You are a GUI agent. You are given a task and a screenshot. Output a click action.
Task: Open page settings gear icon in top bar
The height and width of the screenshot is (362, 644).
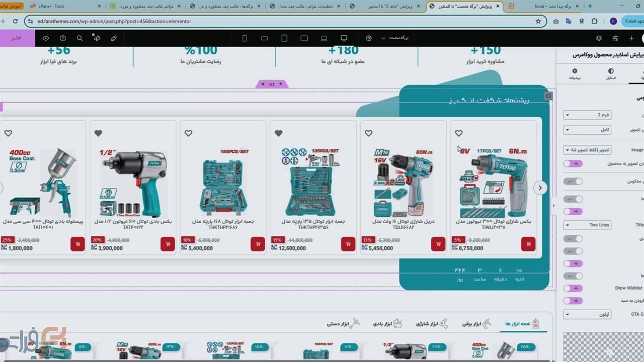(x=369, y=38)
